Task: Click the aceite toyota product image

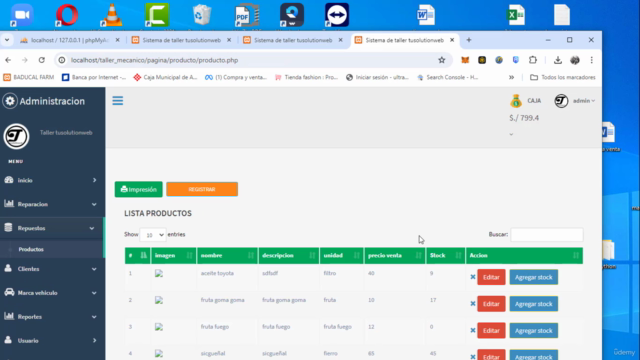Action: 159,273
